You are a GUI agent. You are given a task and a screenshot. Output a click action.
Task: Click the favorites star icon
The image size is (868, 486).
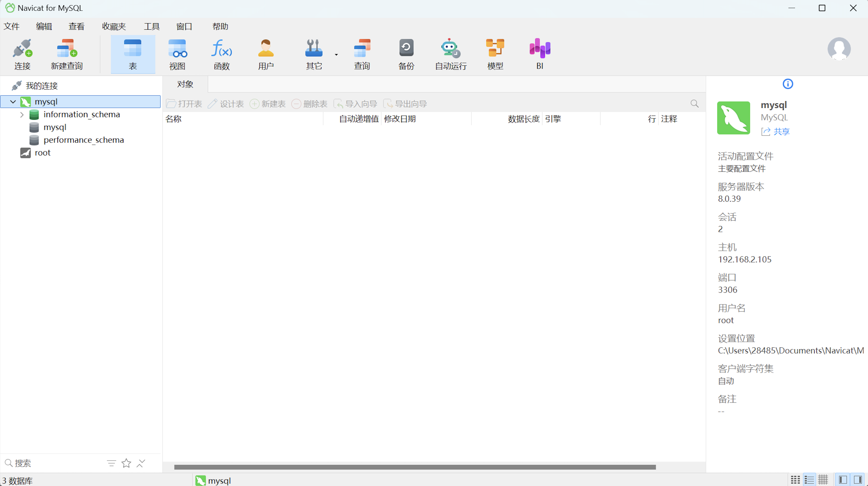(x=126, y=463)
